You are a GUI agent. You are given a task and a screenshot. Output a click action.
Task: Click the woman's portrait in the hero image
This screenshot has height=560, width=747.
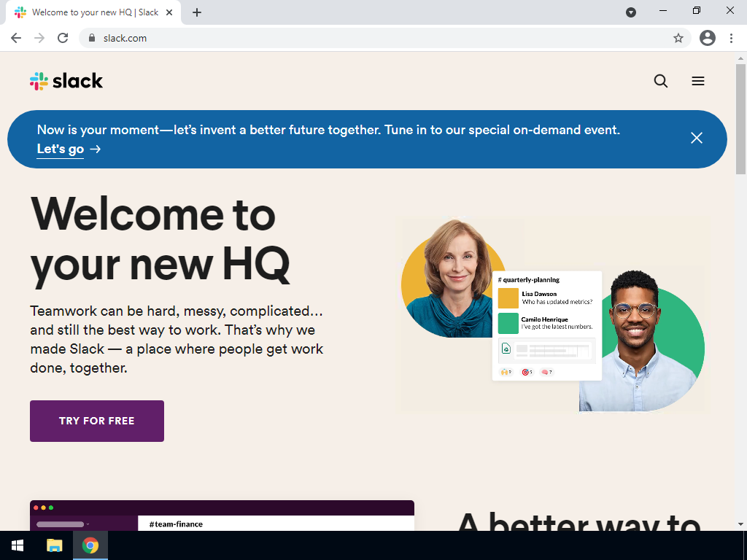coord(454,279)
